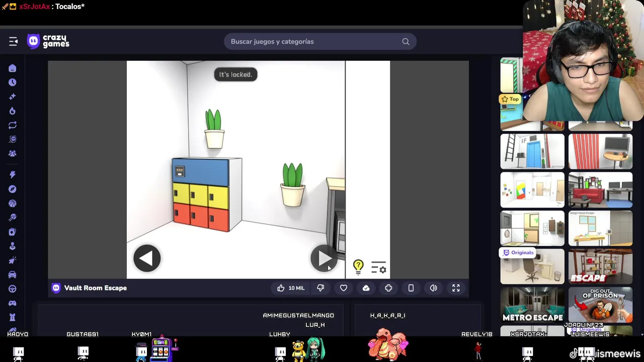644x362 pixels.
Task: Open recently played (clock) sidebar icon
Action: (13, 82)
